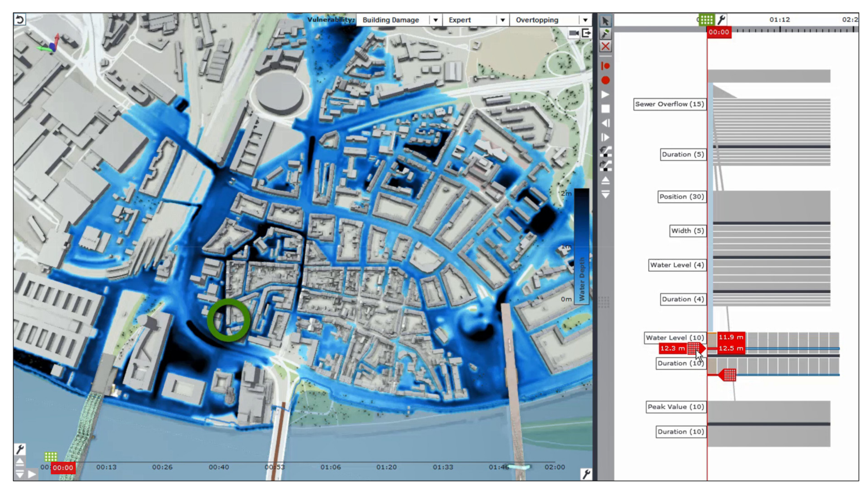Screen dimensions: 868x492
Task: Step back one frame
Action: (x=605, y=123)
